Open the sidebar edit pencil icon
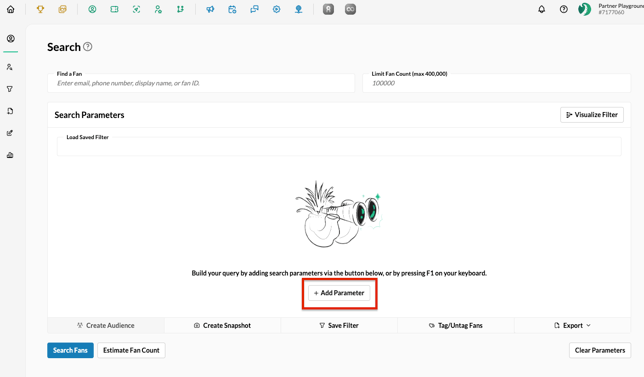Image resolution: width=644 pixels, height=377 pixels. [x=10, y=133]
